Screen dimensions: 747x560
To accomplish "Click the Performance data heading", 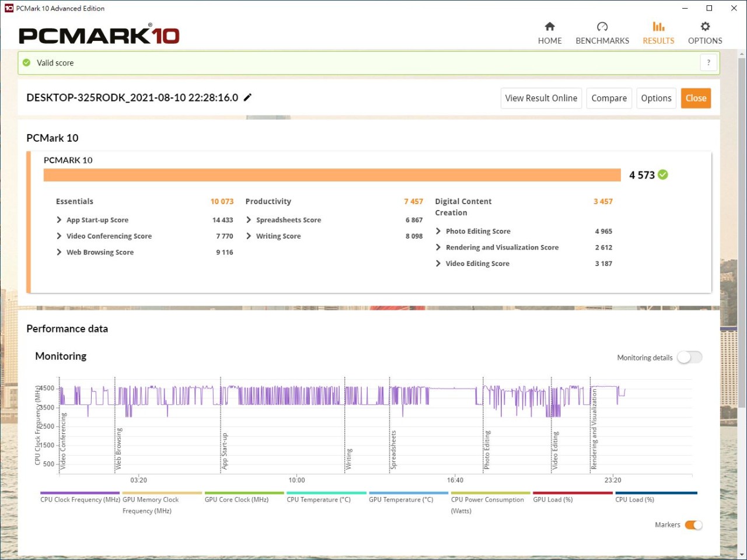I will coord(67,328).
